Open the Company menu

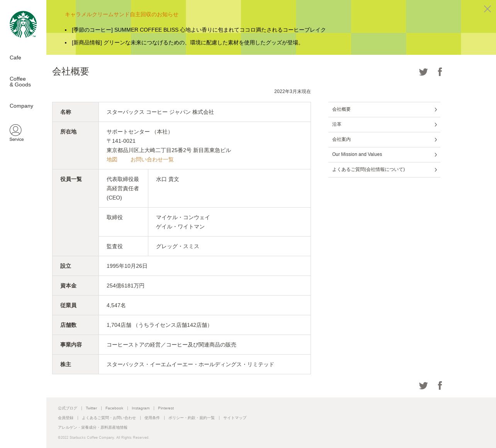[x=21, y=106]
